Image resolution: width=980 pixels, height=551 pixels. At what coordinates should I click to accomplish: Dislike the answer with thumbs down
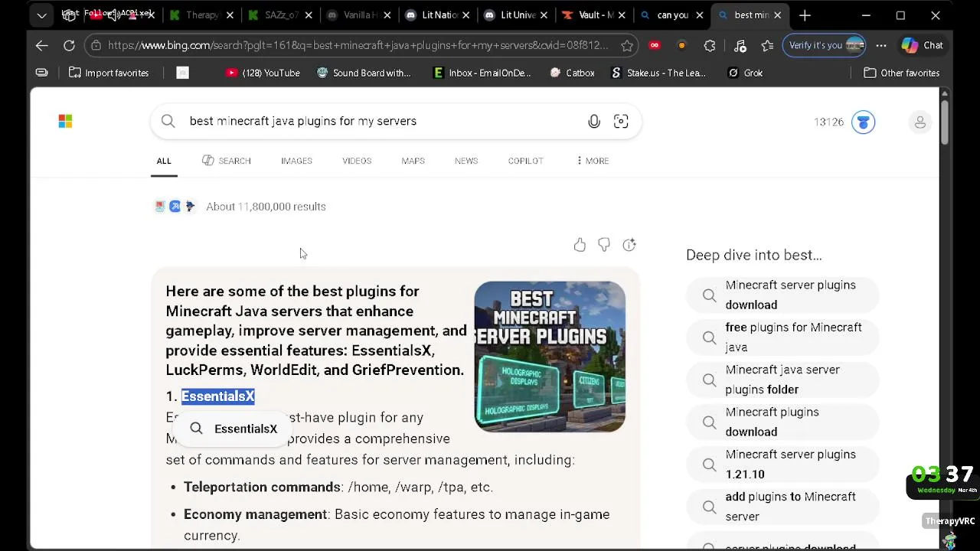(604, 245)
